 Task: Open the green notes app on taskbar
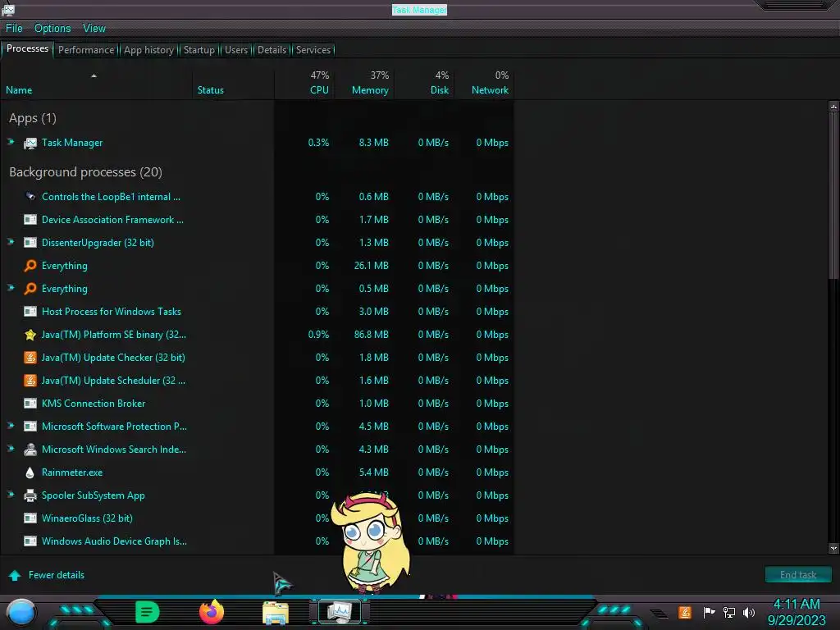pos(147,612)
